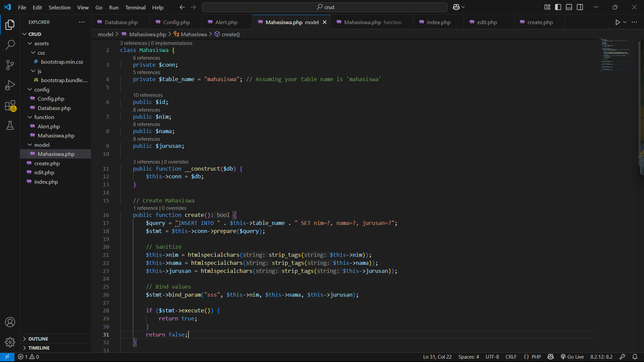Click the Run file play button
The height and width of the screenshot is (362, 644).
618,22
